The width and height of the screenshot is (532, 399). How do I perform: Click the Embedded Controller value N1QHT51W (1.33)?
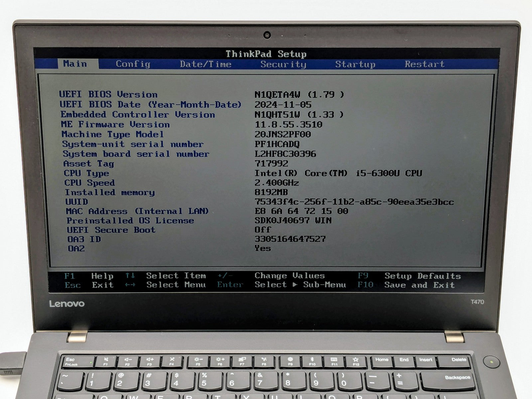click(299, 114)
